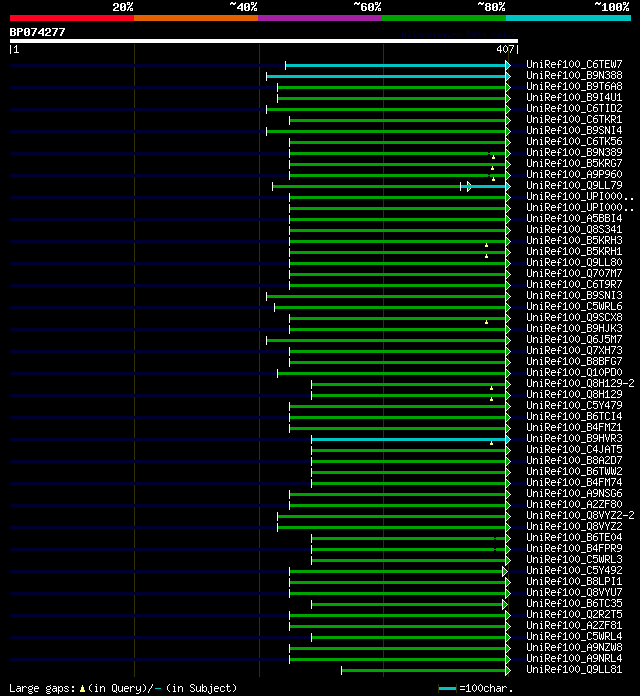Screen dimensions: 640x696
Task: Select the UniRef100_Q8VYU7 entry
Action: (x=574, y=592)
